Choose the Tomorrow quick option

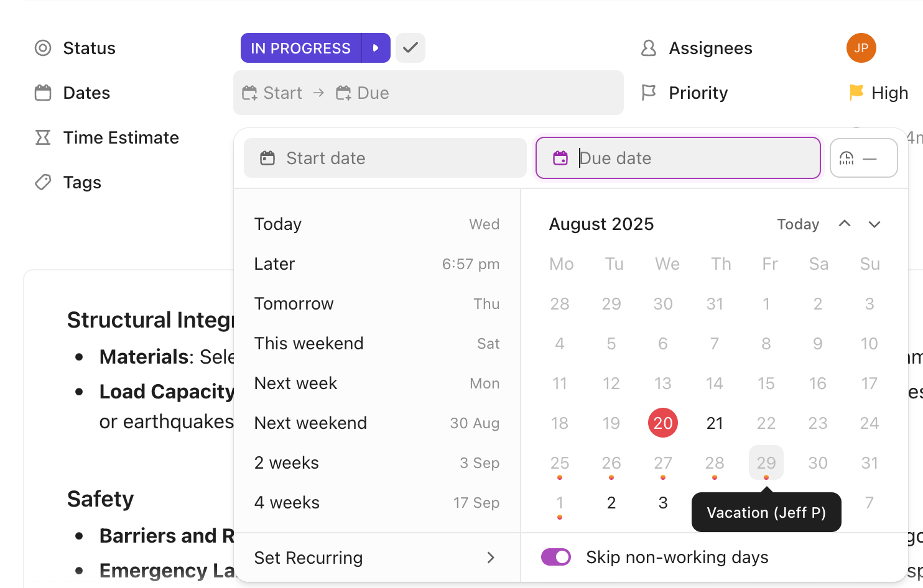377,303
